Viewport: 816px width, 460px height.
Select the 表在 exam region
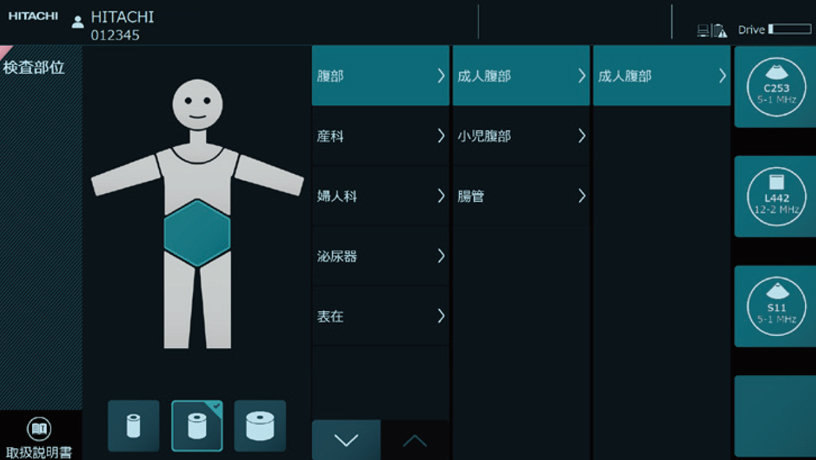380,316
